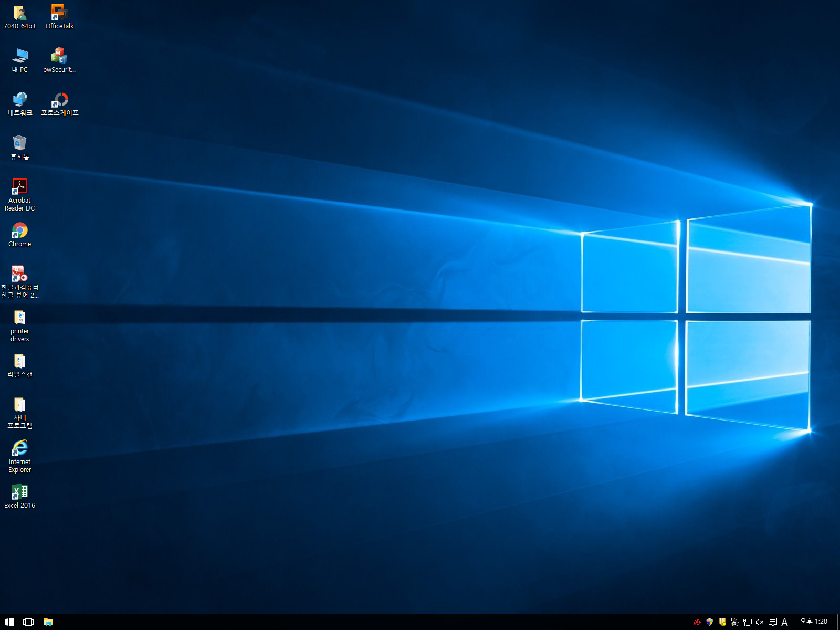840x630 pixels.
Task: Select the 네트워크 network icon
Action: [20, 104]
